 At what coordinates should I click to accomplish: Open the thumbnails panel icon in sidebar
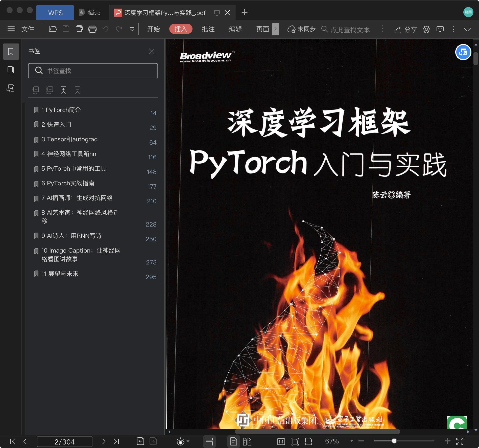tap(11, 70)
